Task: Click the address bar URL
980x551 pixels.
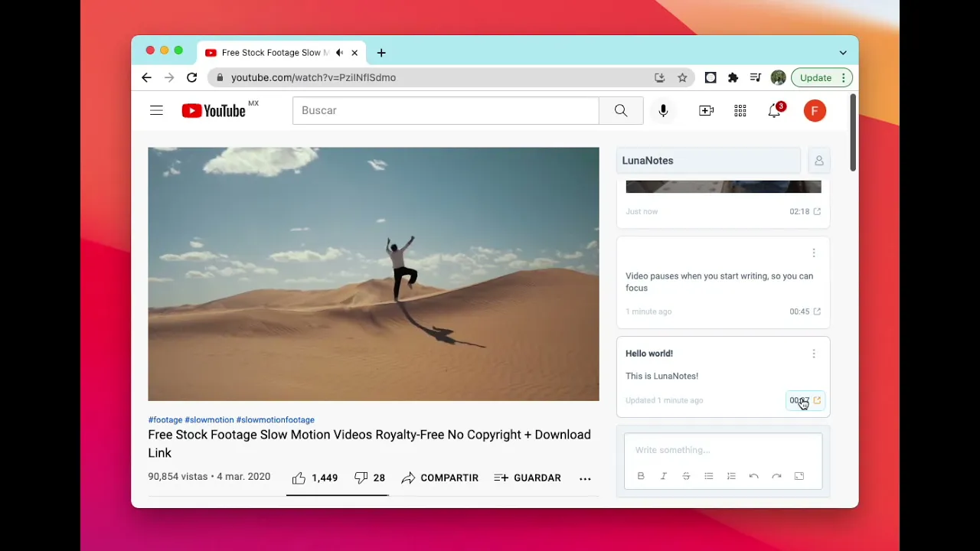Action: (314, 77)
